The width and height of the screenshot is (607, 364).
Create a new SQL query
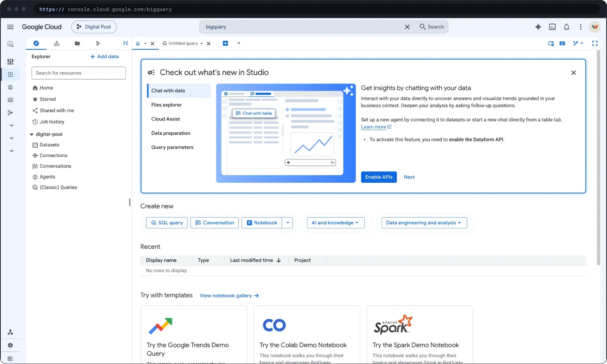[167, 223]
